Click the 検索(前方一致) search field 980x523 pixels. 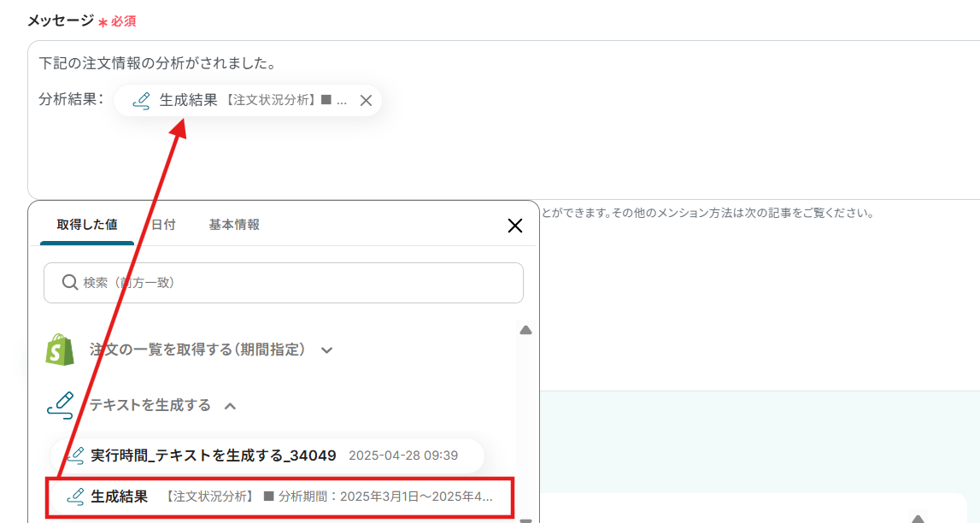pyautogui.click(x=283, y=283)
